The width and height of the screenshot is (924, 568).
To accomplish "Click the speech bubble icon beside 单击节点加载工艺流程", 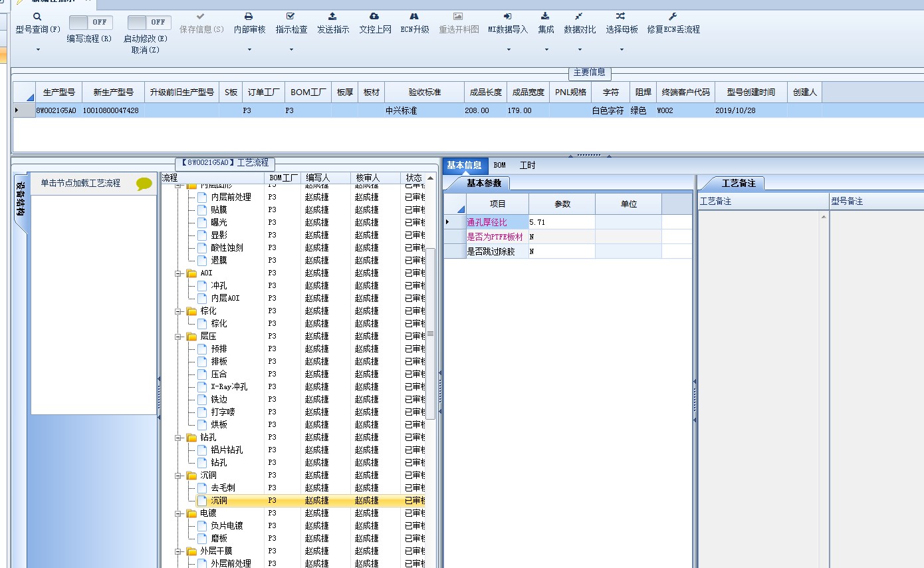I will 144,184.
